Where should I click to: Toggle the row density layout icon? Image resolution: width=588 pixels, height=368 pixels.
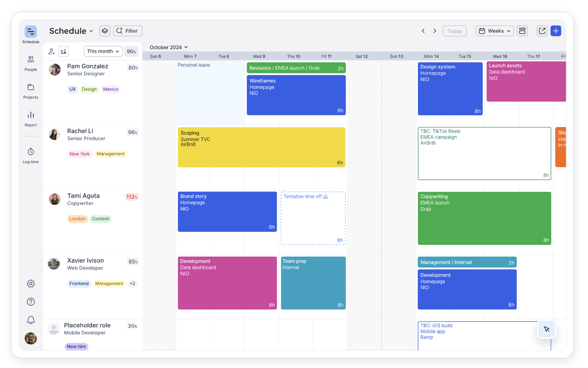coord(522,31)
